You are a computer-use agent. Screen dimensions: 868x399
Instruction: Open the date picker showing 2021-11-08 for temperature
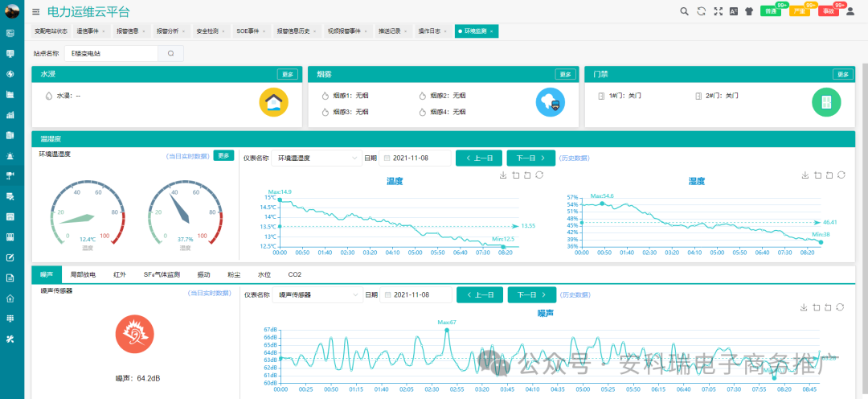click(416, 158)
